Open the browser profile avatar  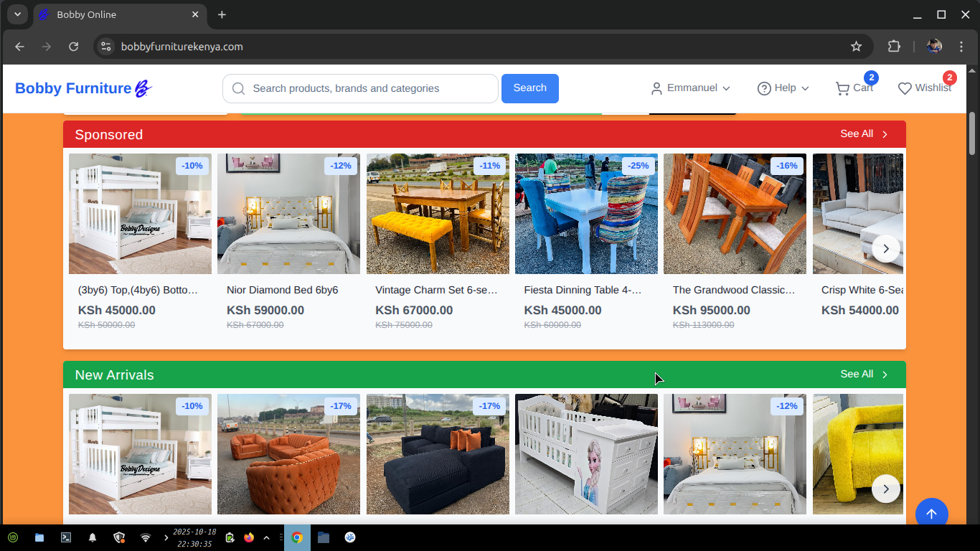934,46
